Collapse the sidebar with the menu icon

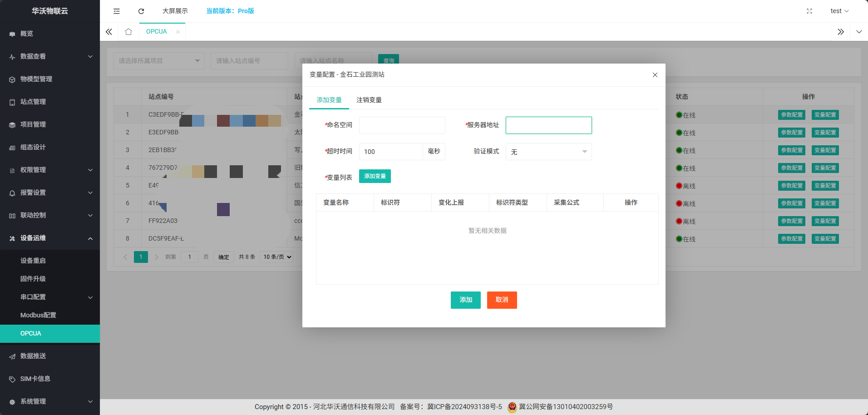click(x=117, y=11)
